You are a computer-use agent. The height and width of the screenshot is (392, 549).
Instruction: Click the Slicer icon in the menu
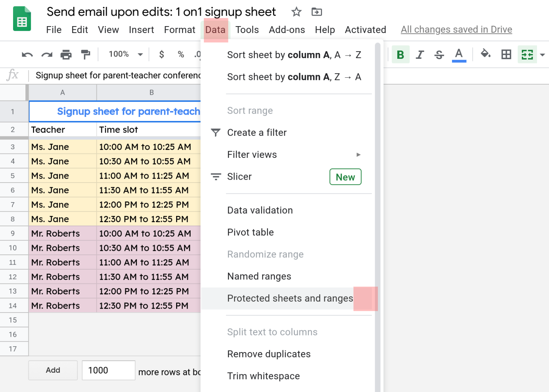click(216, 177)
